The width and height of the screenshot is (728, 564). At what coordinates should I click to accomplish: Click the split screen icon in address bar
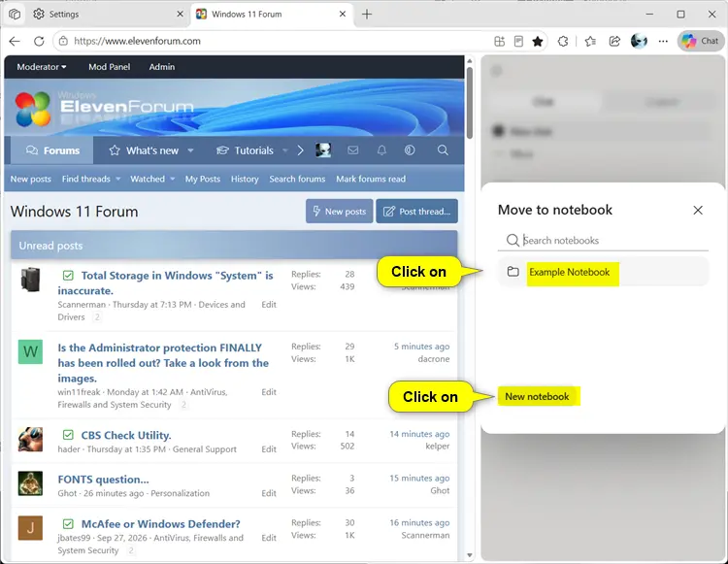500,42
